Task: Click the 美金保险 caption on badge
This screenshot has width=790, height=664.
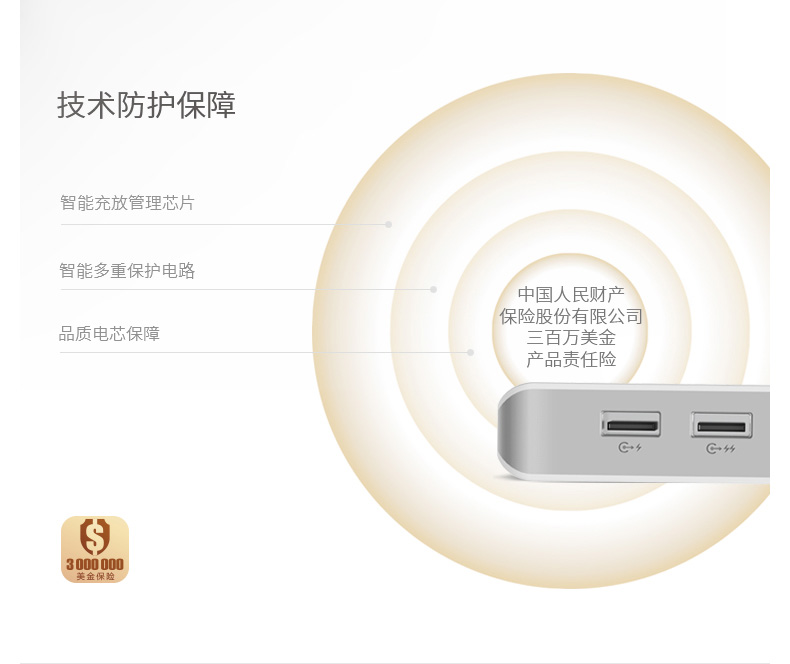Action: 95,576
